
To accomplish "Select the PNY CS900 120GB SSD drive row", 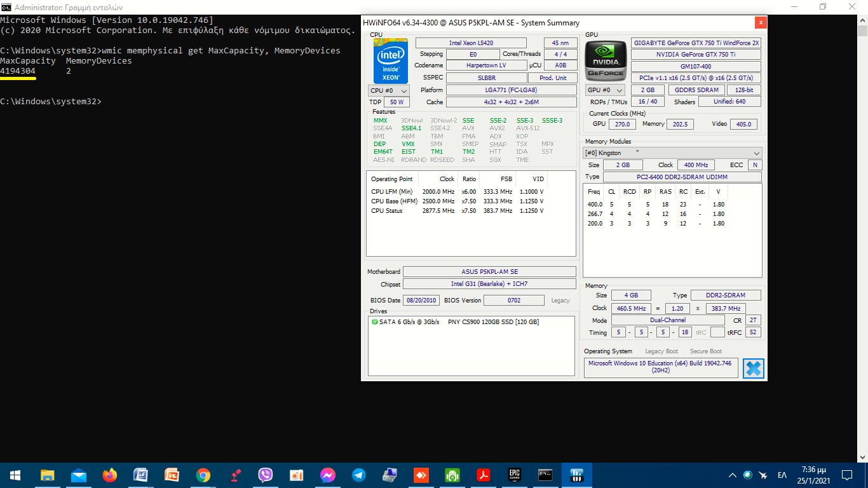I will point(471,322).
